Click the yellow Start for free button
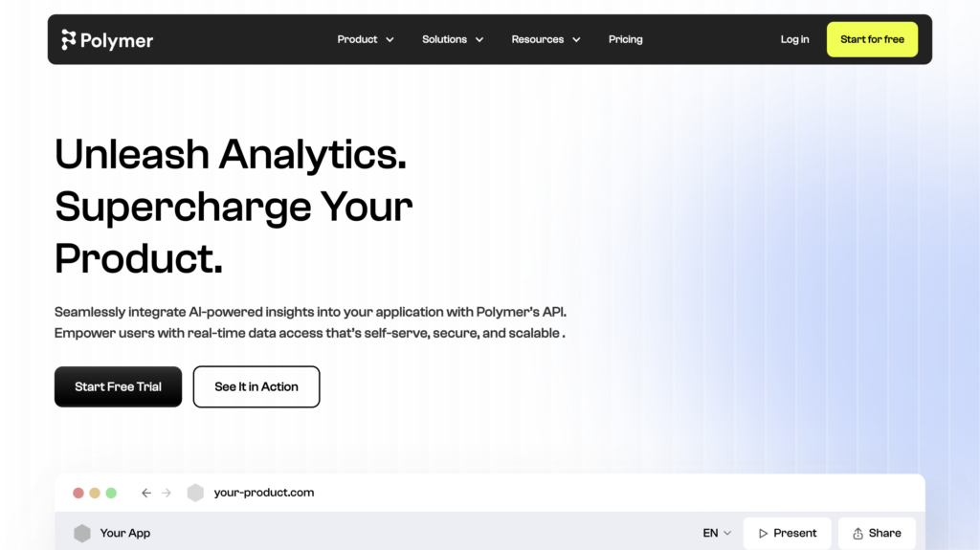The width and height of the screenshot is (980, 550). click(872, 39)
